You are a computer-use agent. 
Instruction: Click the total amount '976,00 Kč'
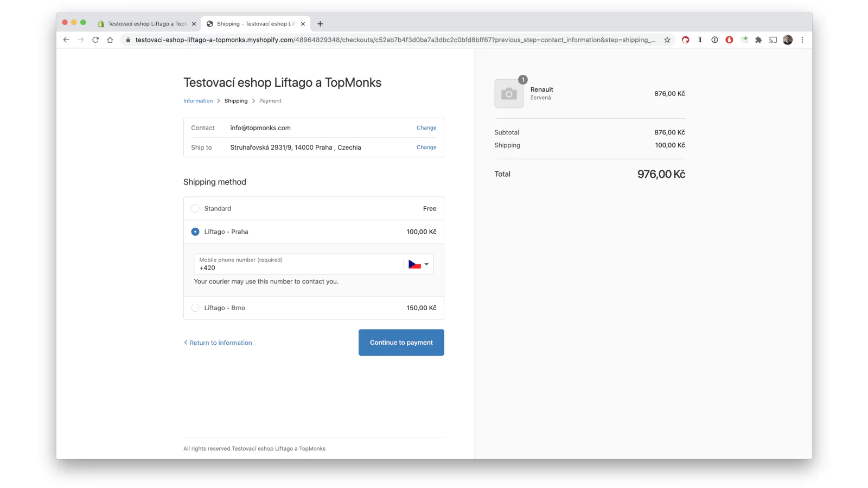pos(661,174)
